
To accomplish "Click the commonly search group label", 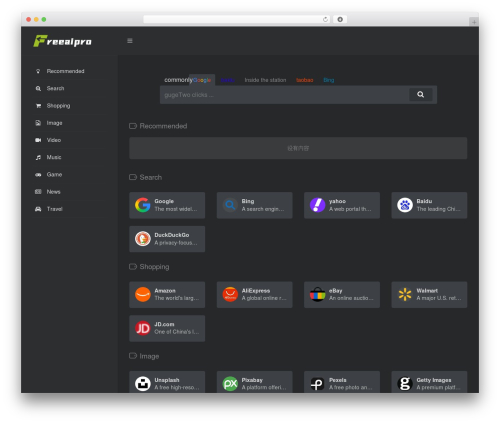I will tap(178, 80).
